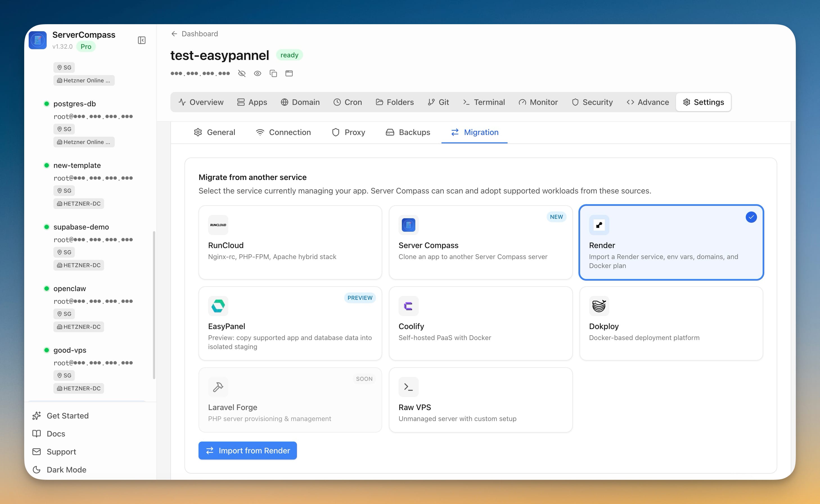Open the Cron tab
This screenshot has height=504, width=820.
(348, 102)
